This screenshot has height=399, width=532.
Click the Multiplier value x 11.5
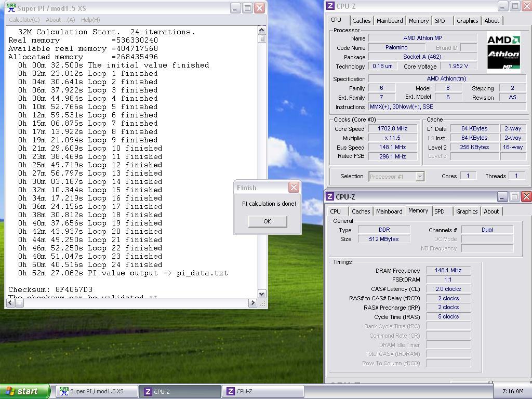point(393,138)
